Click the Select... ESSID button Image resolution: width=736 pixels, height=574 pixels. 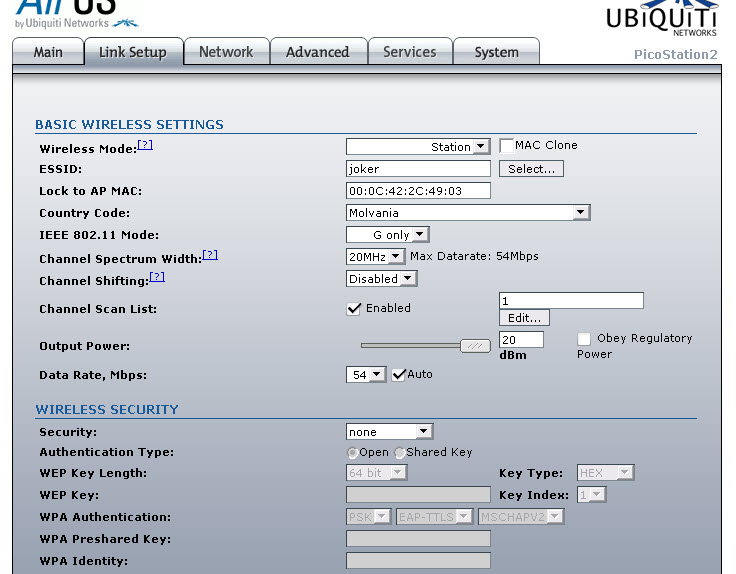click(531, 169)
